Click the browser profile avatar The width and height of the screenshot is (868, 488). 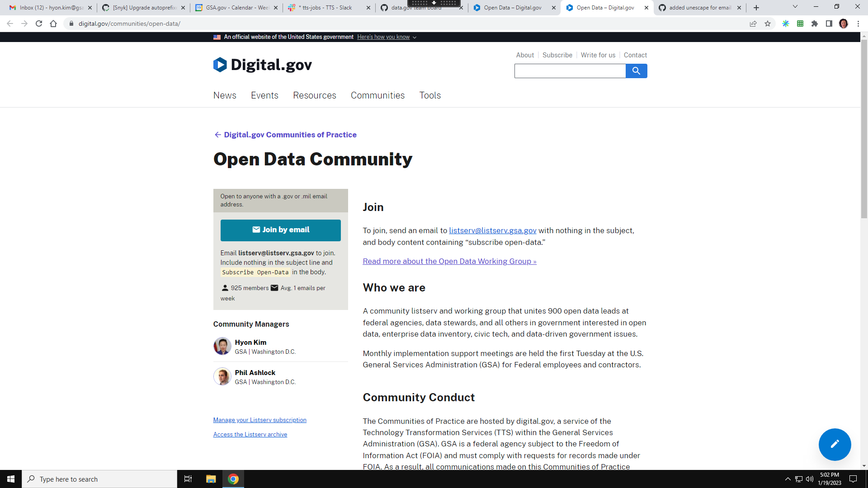pyautogui.click(x=844, y=23)
